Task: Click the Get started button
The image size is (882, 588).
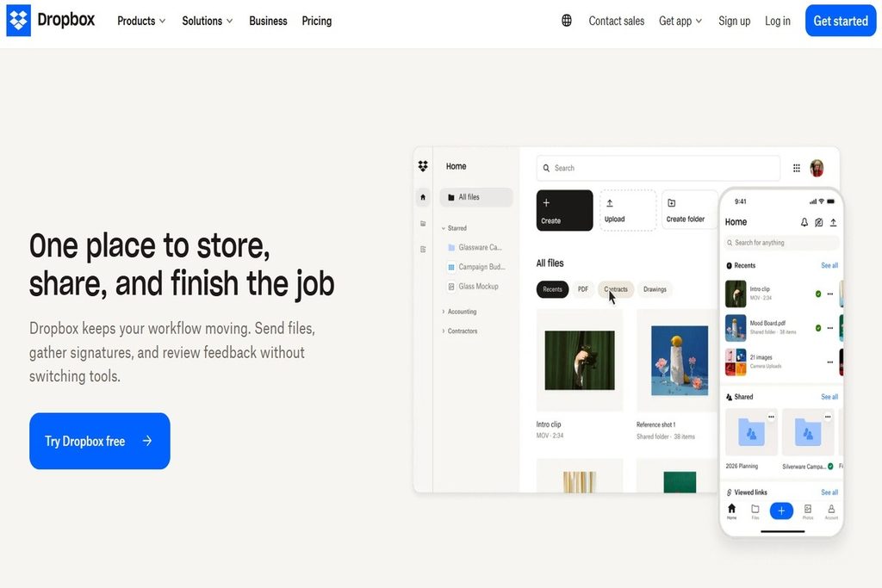Action: (x=841, y=21)
